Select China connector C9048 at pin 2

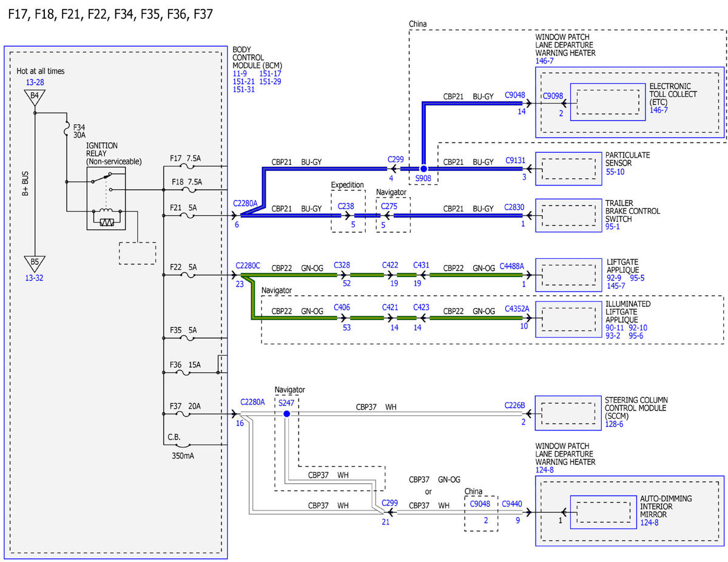pyautogui.click(x=480, y=503)
